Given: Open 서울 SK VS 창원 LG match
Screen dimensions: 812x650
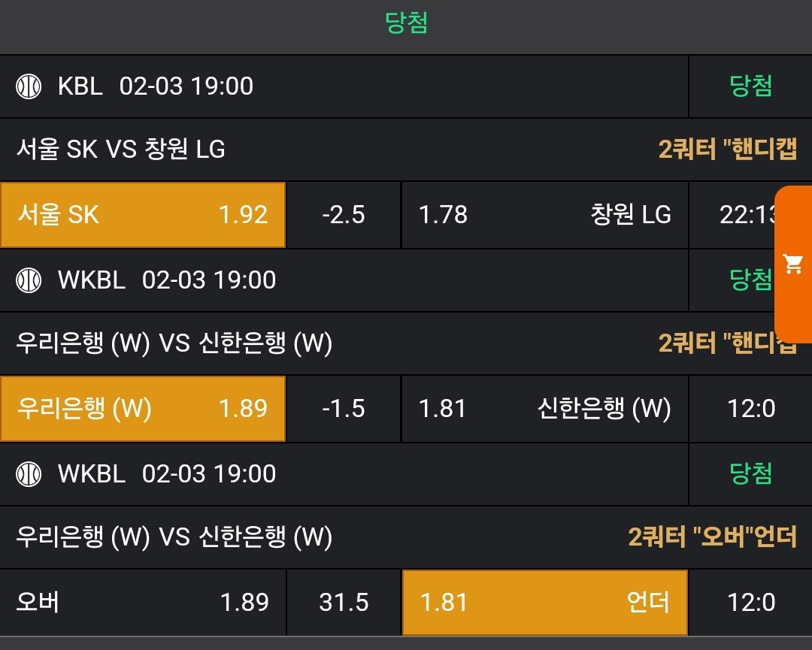Looking at the screenshot, I should pyautogui.click(x=121, y=150).
